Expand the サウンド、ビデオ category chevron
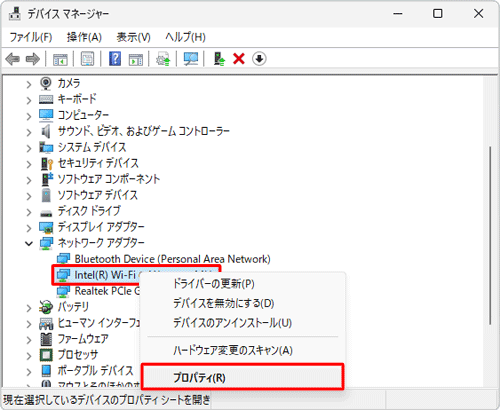 click(x=29, y=132)
